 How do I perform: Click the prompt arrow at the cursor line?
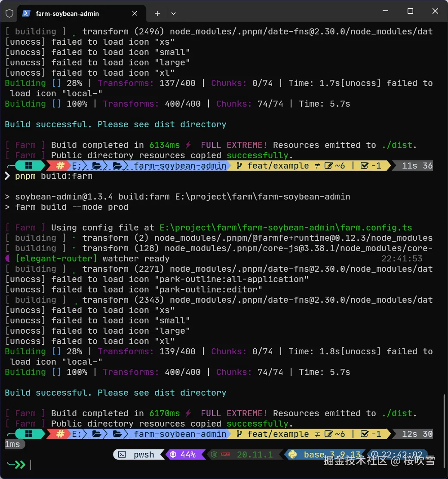click(16, 465)
